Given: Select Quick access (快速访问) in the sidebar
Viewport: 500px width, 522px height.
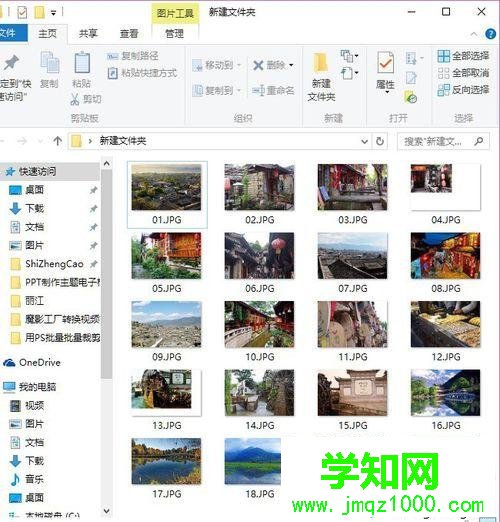Looking at the screenshot, I should (x=50, y=171).
